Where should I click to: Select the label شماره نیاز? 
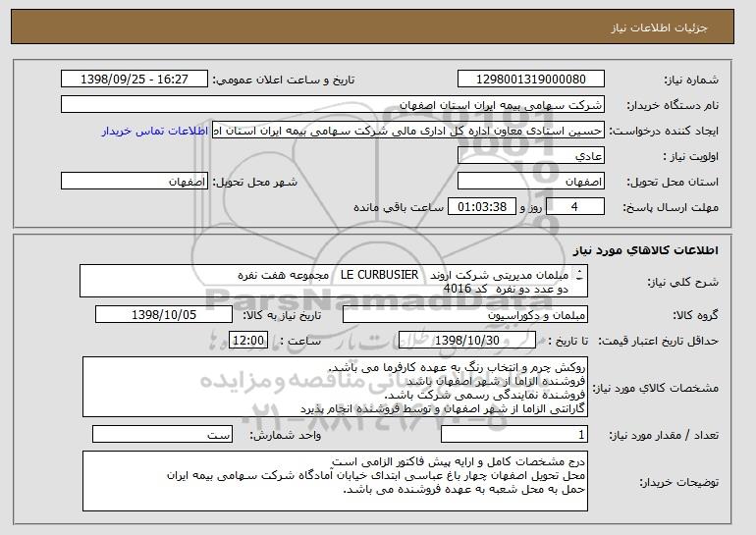[691, 80]
